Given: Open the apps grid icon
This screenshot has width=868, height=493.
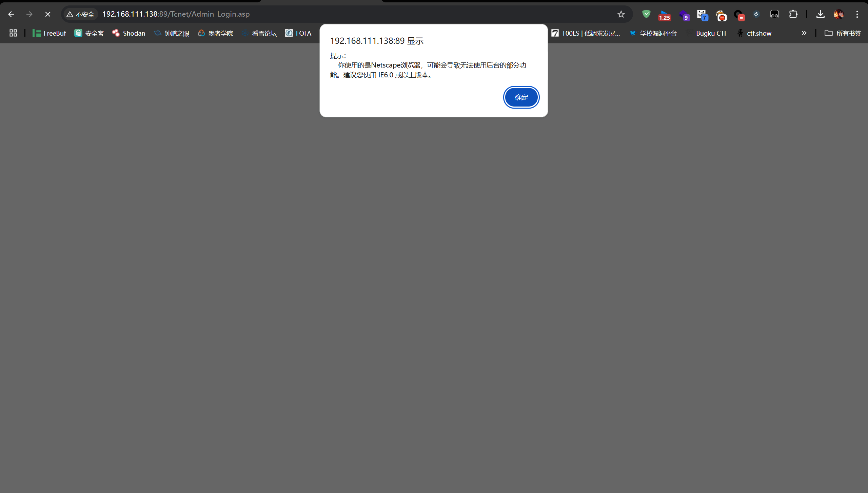Looking at the screenshot, I should 13,33.
